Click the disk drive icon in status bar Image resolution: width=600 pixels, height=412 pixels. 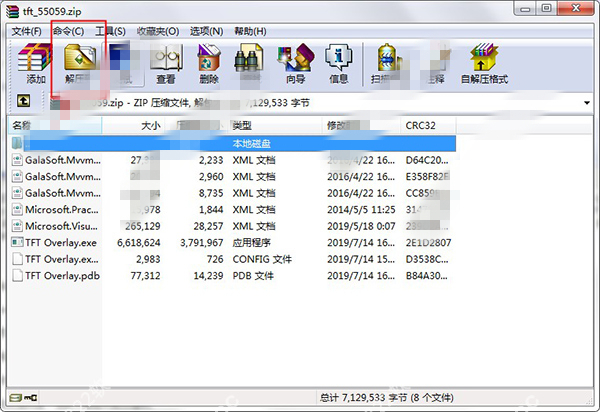(x=16, y=398)
